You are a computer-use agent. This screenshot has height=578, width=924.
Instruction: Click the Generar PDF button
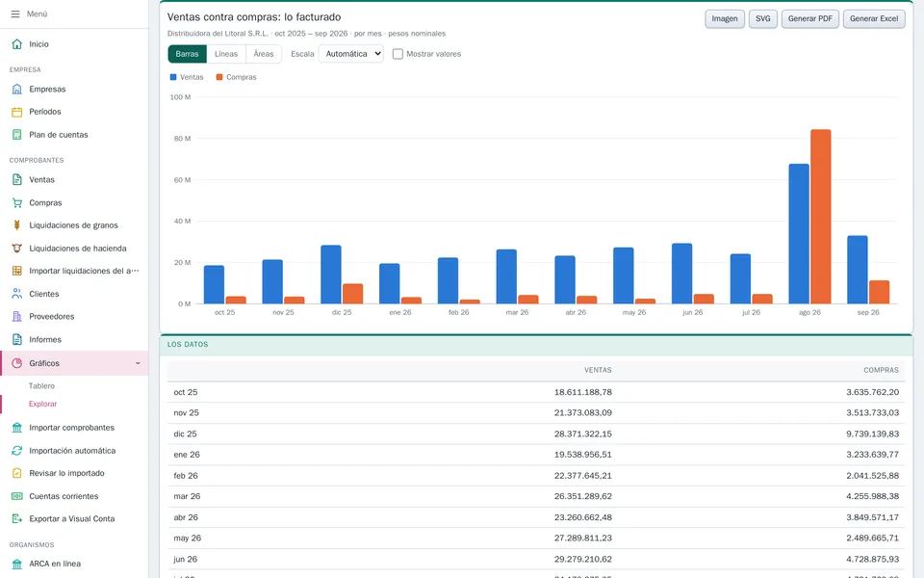810,19
